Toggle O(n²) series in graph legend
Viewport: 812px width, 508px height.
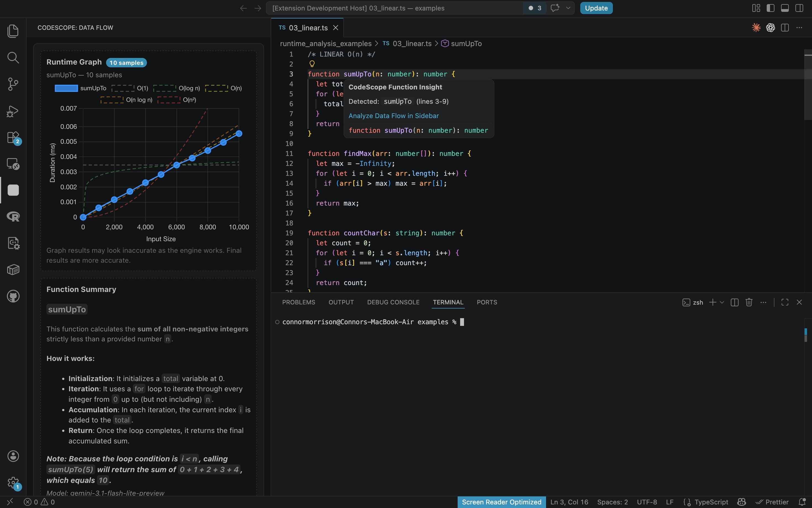176,100
